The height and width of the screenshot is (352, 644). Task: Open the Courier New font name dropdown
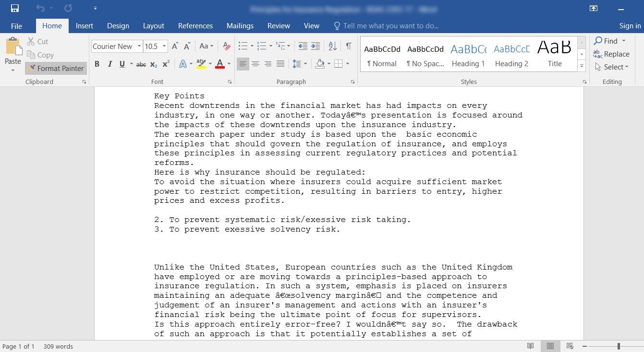139,47
